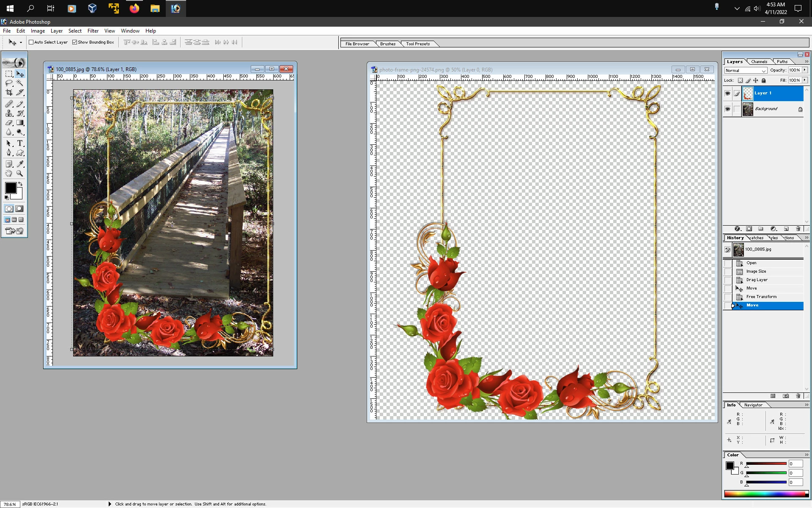This screenshot has width=812, height=508.
Task: Pick the Gradient tool
Action: click(20, 123)
